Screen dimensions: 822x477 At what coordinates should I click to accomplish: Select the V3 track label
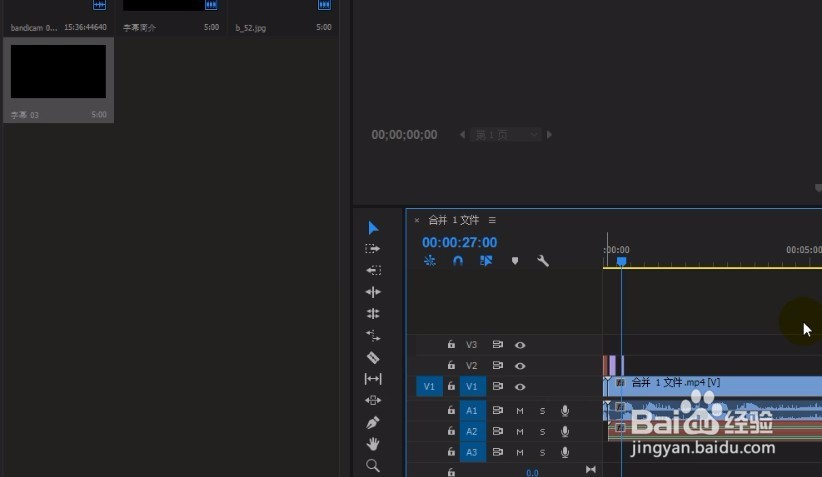471,344
